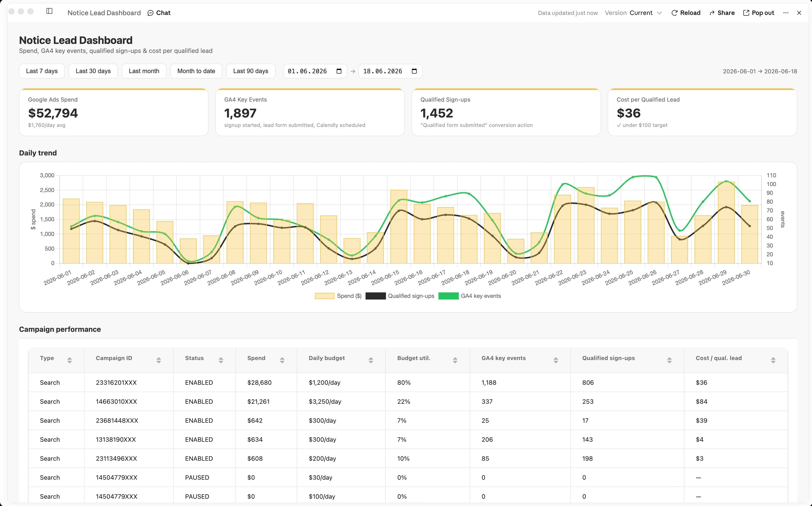Toggle Qualified sign-ups series in legend
The height and width of the screenshot is (506, 812).
(400, 296)
